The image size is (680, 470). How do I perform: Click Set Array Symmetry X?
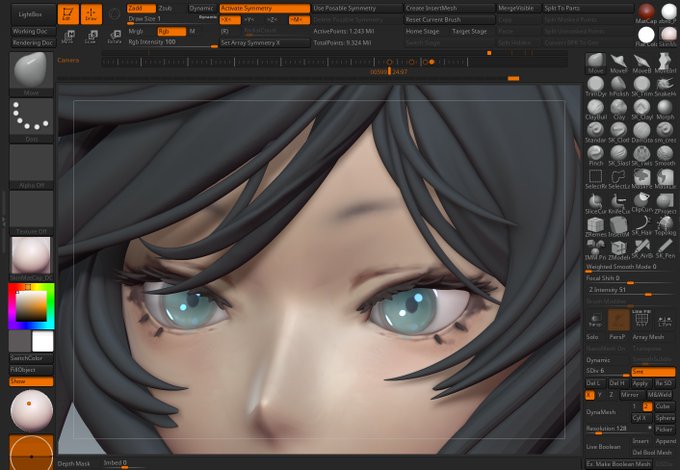[x=265, y=42]
